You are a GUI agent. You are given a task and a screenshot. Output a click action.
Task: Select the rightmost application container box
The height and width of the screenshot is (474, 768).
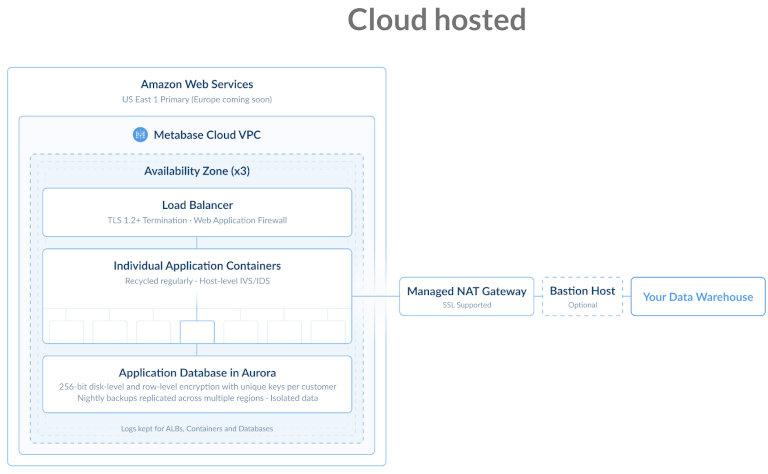(x=328, y=332)
